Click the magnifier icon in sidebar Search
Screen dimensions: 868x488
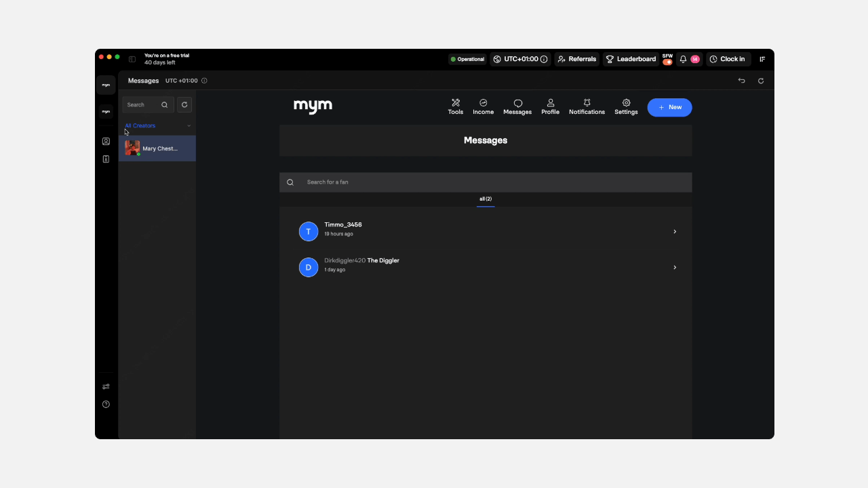coord(164,105)
